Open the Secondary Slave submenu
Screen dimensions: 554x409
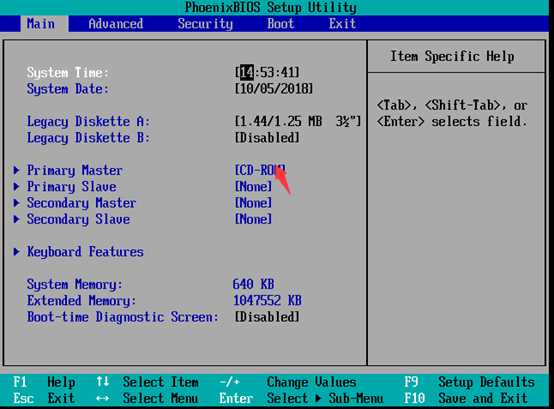pos(78,219)
